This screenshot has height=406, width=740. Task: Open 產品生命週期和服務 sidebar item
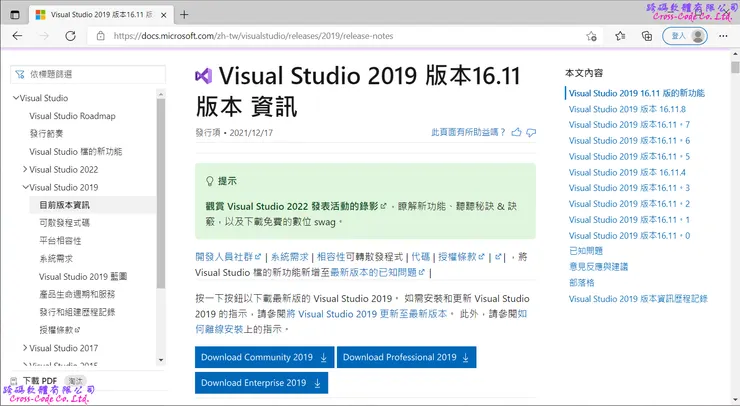click(77, 294)
